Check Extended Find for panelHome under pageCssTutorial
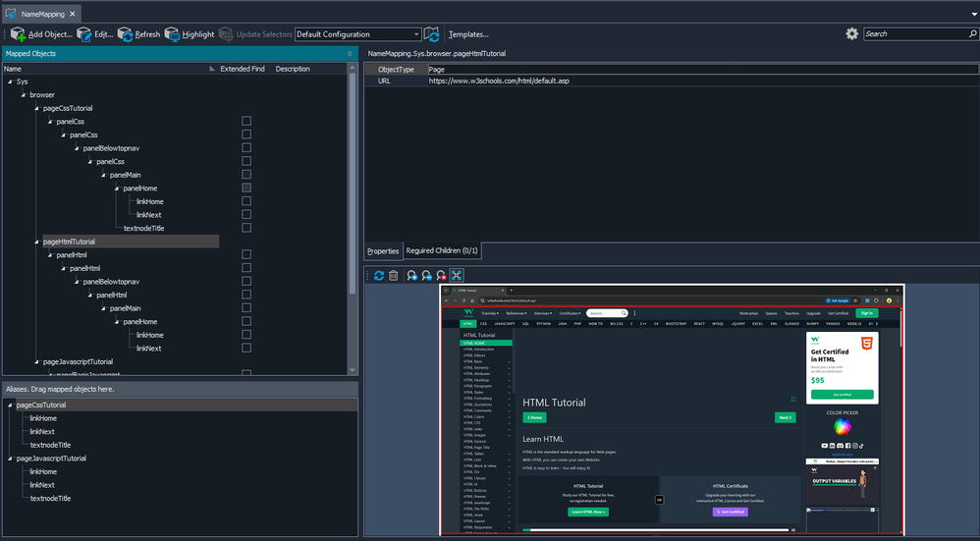 click(x=246, y=188)
